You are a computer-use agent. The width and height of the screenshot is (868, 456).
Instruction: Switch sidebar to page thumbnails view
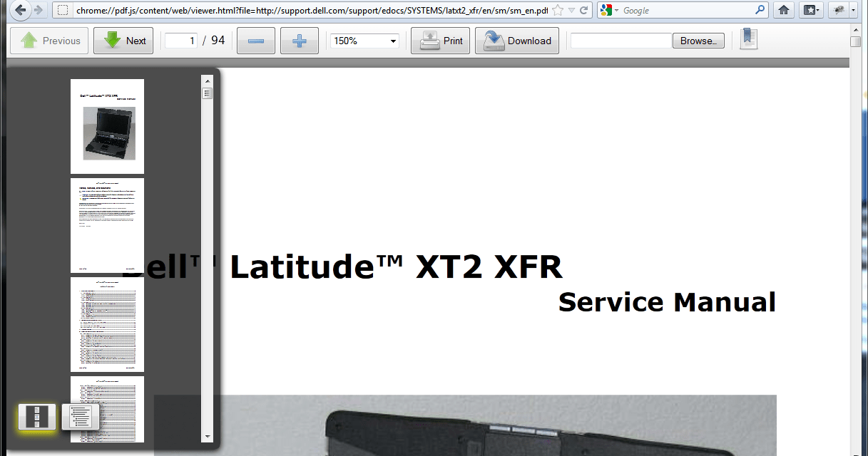(x=38, y=418)
